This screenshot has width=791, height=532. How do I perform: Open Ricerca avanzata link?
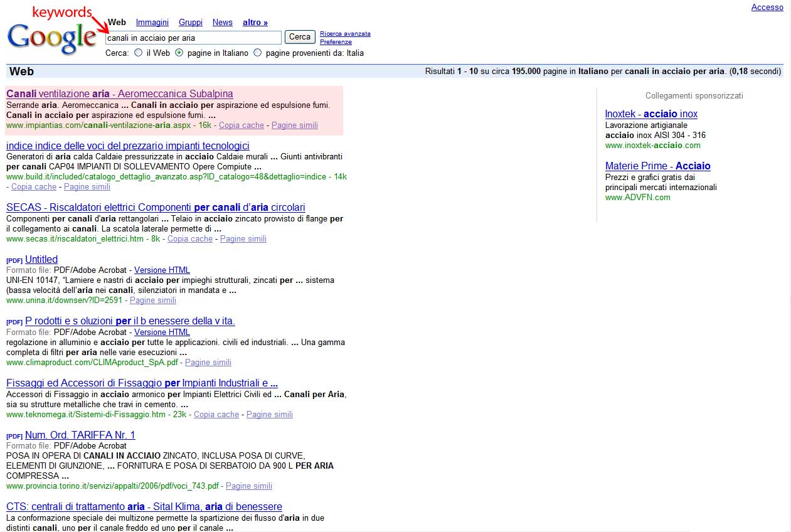pyautogui.click(x=345, y=34)
